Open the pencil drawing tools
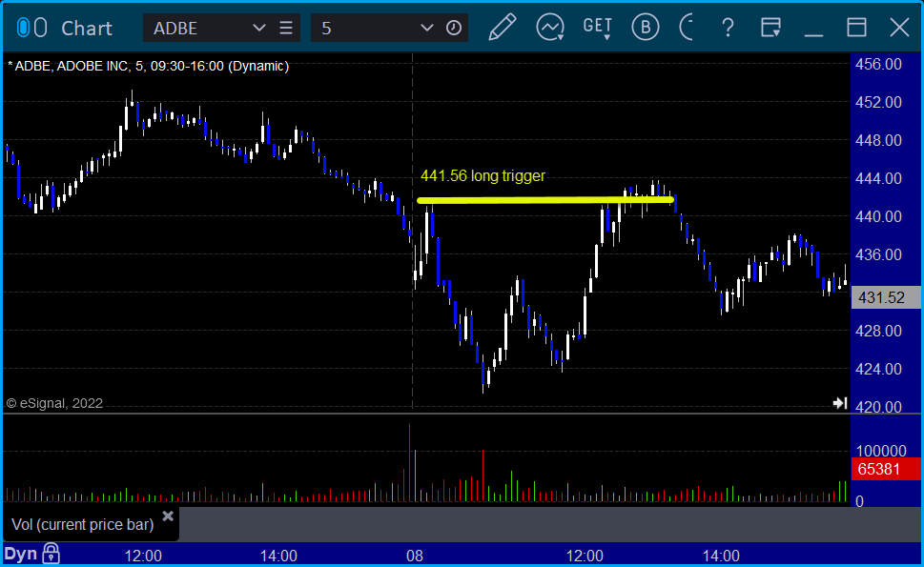This screenshot has height=567, width=924. [503, 27]
